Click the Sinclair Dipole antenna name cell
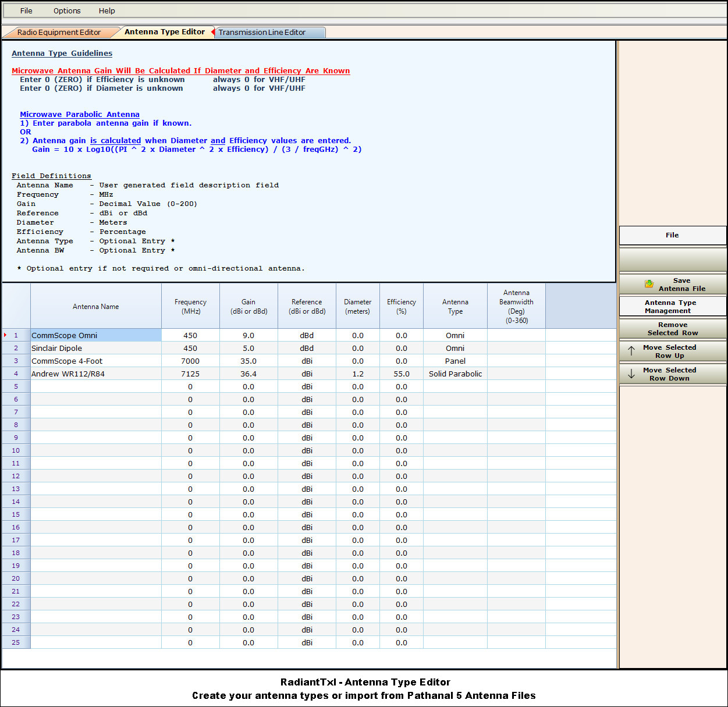728x707 pixels. (x=95, y=348)
